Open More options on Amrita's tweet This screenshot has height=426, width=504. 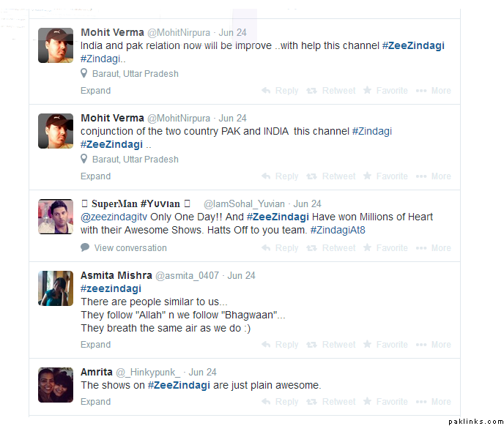[x=433, y=402]
